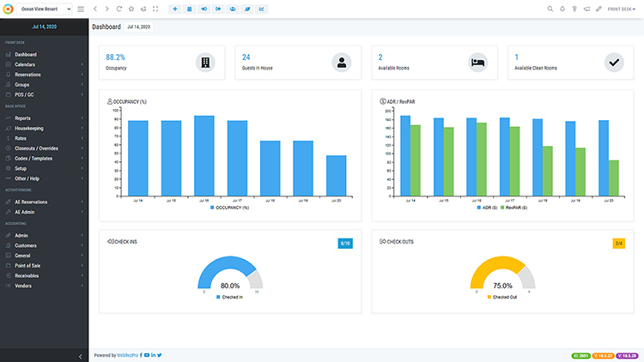This screenshot has height=362, width=644.
Task: Enter fullscreen with the expand icon
Action: [155, 9]
